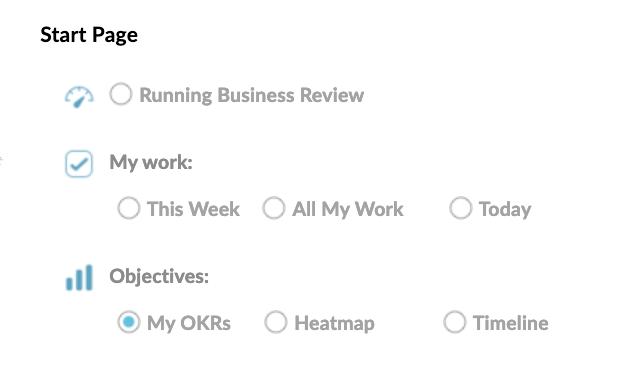
Task: Click the This Week label text
Action: click(193, 209)
